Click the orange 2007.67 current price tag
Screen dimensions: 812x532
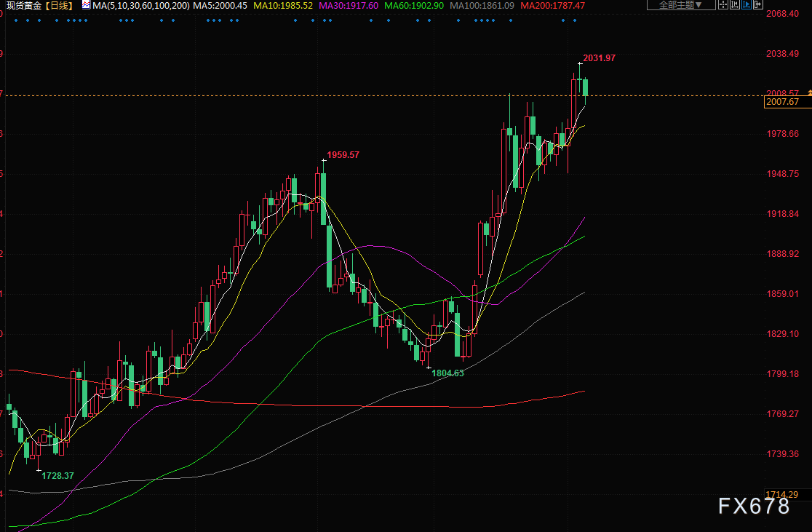[x=782, y=102]
